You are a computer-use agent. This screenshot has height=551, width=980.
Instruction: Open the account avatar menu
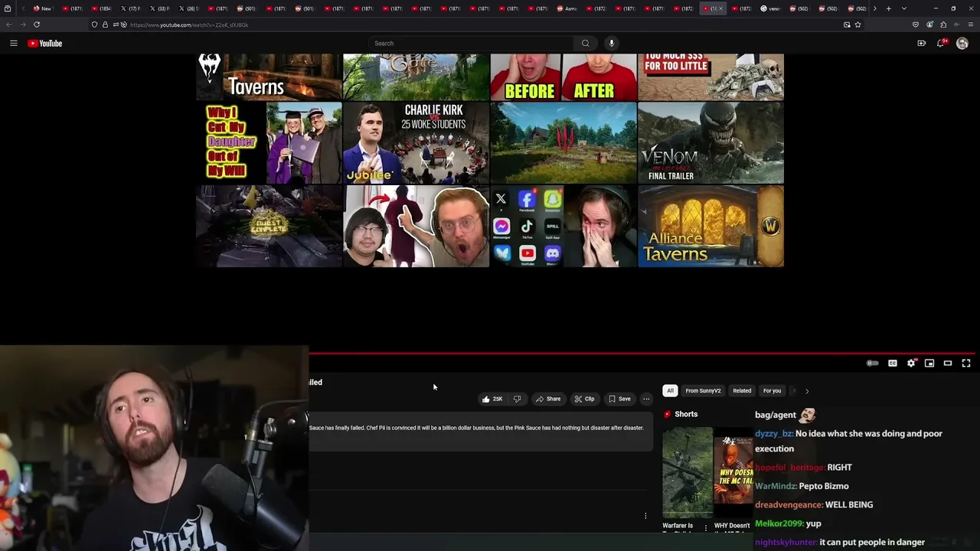[962, 44]
